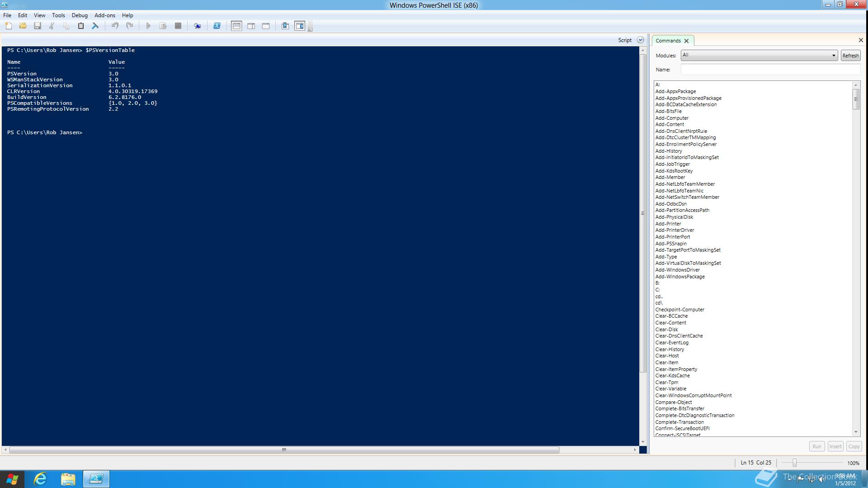Open the View menu

40,15
